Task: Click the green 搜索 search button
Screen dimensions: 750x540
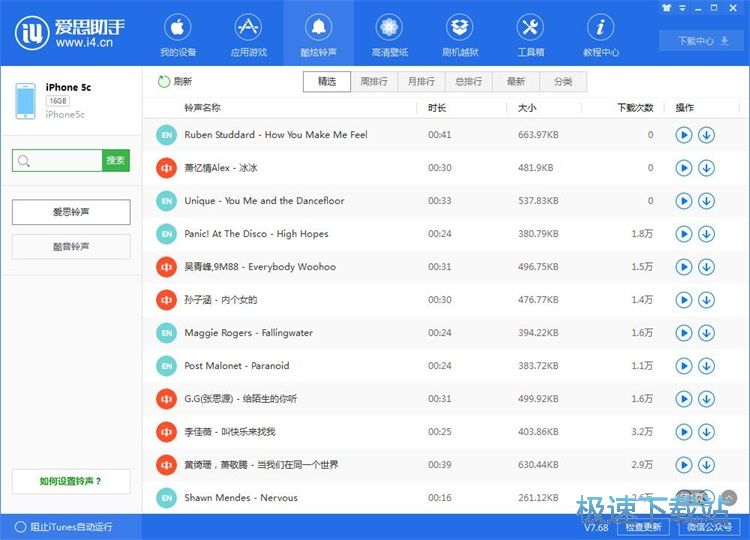Action: pos(116,161)
